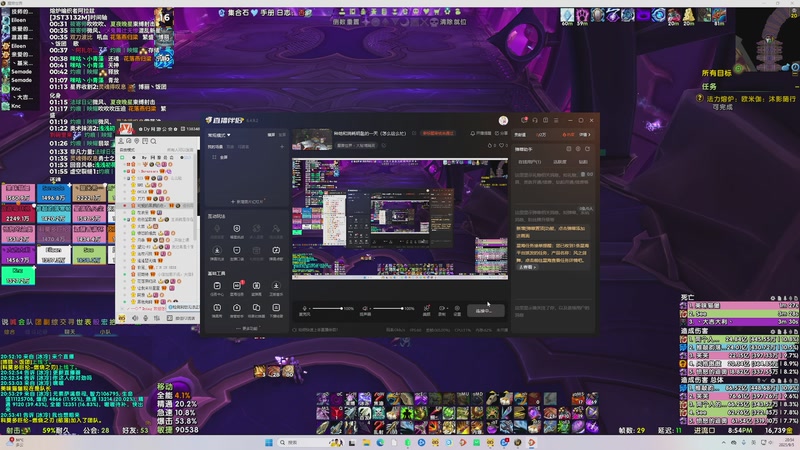The height and width of the screenshot is (450, 800).
Task: Select 所有目标 header in game tracker
Action: (716, 73)
